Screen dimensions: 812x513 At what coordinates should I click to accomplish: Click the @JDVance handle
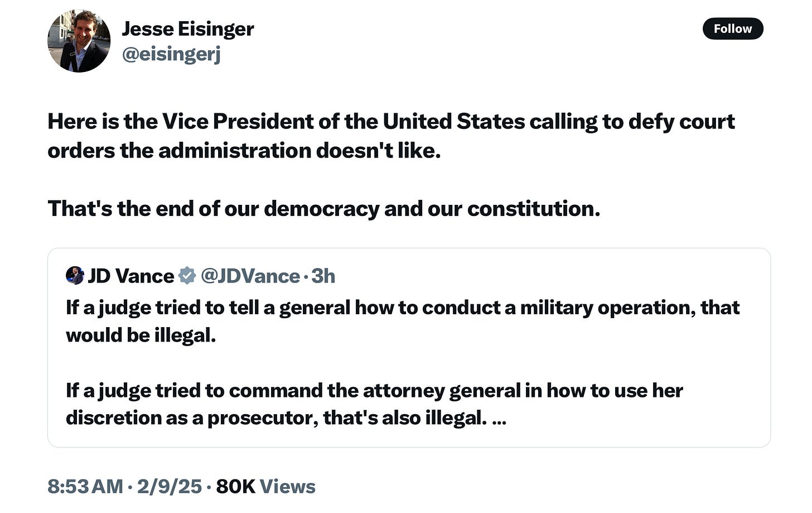pyautogui.click(x=250, y=276)
